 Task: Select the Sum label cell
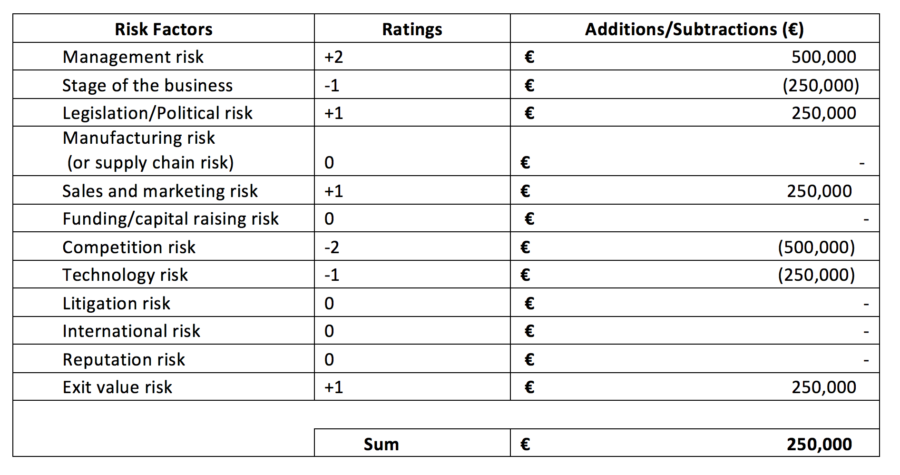(412, 443)
